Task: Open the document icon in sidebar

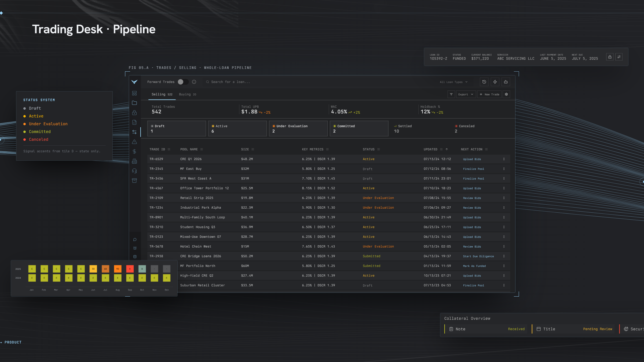Action: (134, 122)
